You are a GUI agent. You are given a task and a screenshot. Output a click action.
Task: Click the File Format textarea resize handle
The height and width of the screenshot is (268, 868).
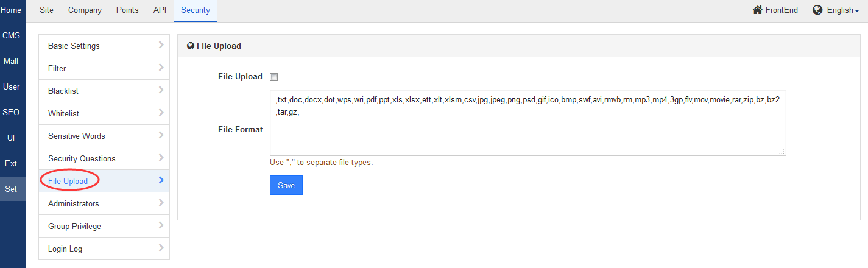pyautogui.click(x=782, y=152)
